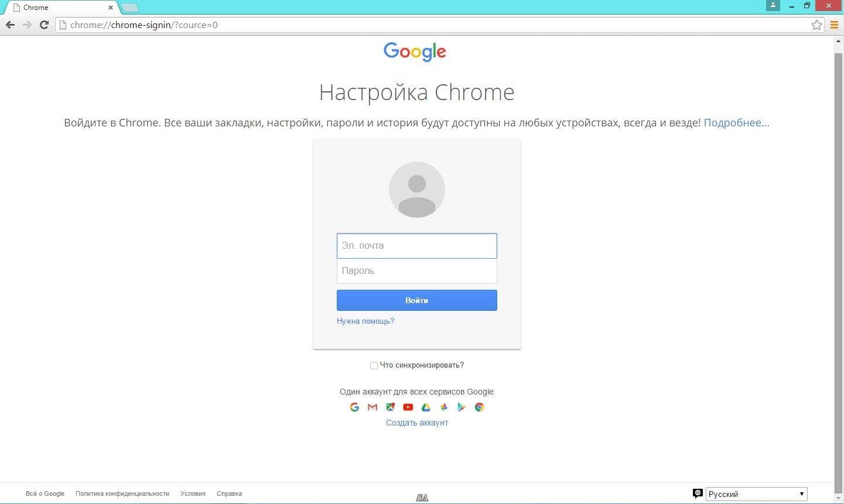This screenshot has width=844, height=504.
Task: Click the page info icon in address bar
Action: [63, 25]
